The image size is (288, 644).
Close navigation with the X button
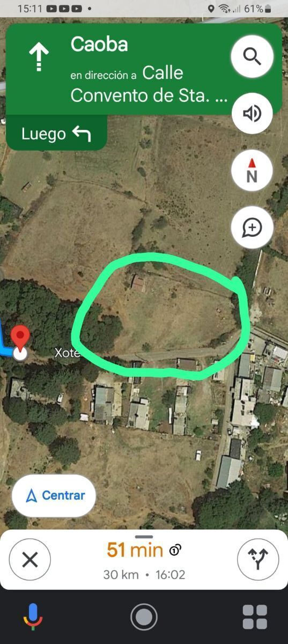coord(30,560)
